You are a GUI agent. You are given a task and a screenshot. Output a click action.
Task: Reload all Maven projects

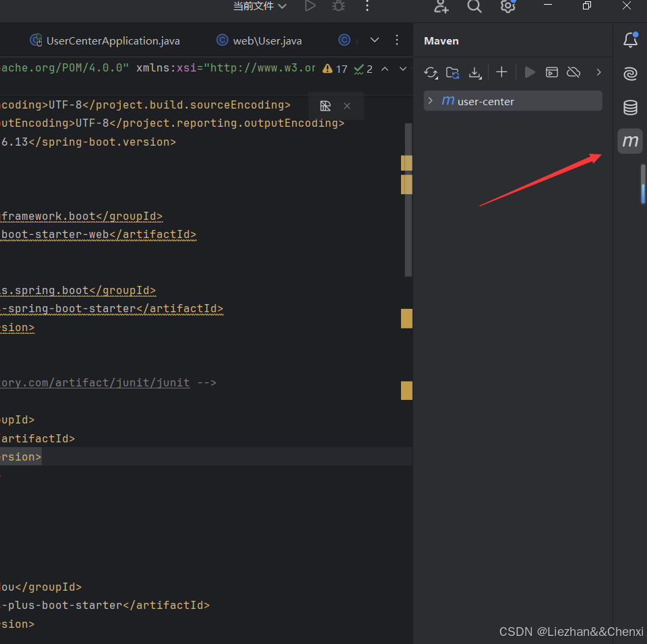tap(431, 73)
